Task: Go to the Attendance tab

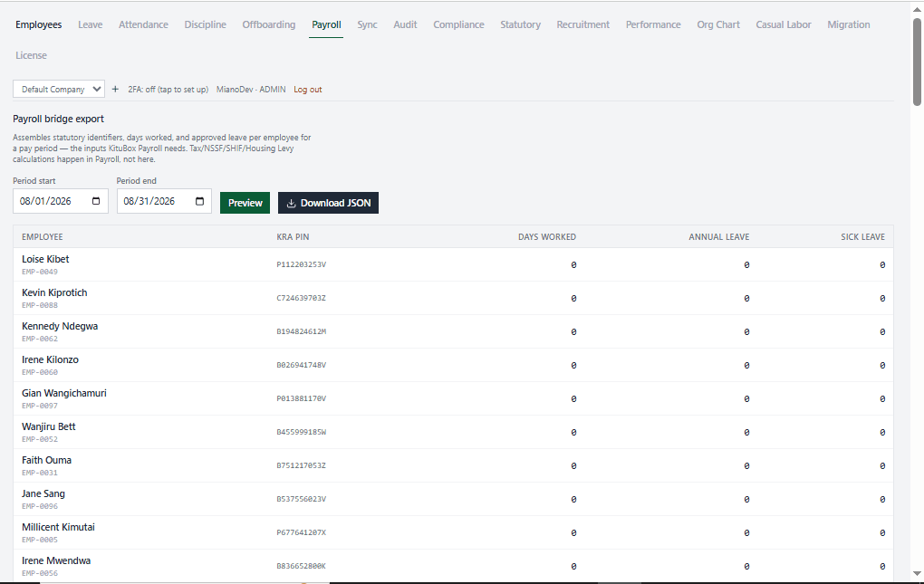Action: pos(143,24)
